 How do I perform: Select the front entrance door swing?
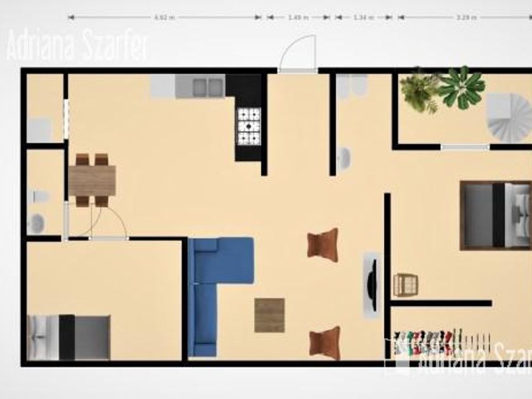click(x=298, y=53)
